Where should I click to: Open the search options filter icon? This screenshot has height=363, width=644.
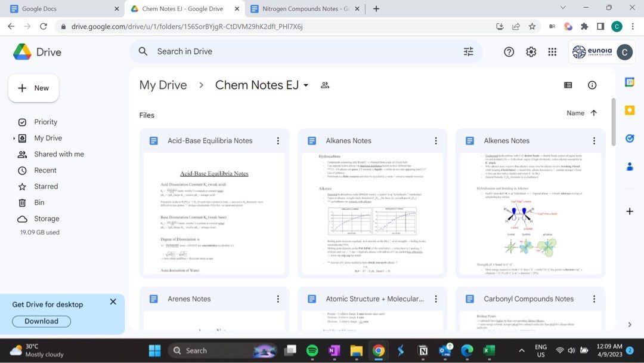pyautogui.click(x=469, y=51)
